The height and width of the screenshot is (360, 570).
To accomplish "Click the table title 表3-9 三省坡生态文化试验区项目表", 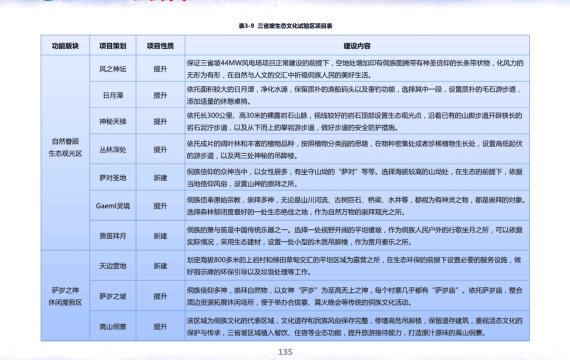I will (x=285, y=26).
